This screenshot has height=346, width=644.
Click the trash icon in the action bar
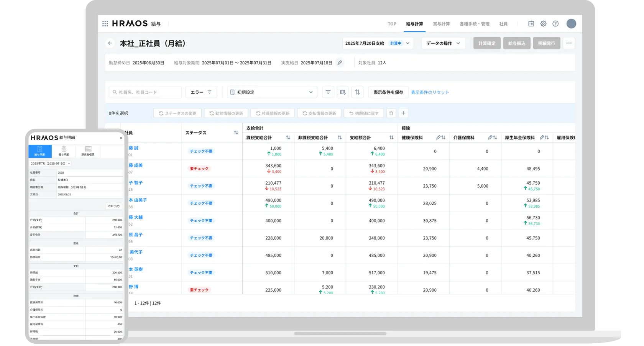tap(391, 113)
